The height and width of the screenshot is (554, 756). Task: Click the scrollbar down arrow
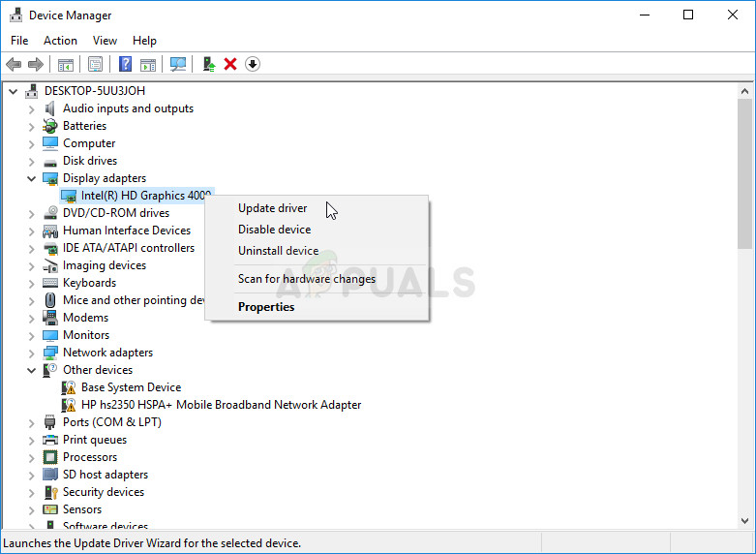point(744,521)
